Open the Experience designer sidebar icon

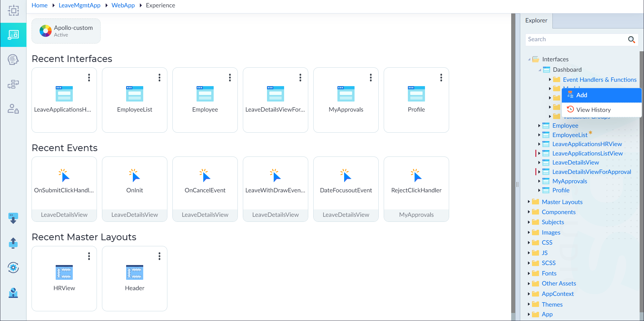tap(13, 35)
